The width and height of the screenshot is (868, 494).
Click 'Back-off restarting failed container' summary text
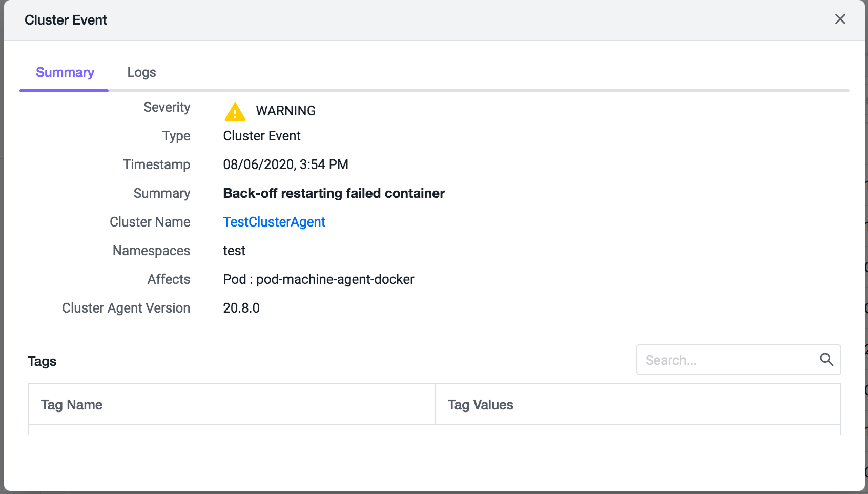(334, 193)
